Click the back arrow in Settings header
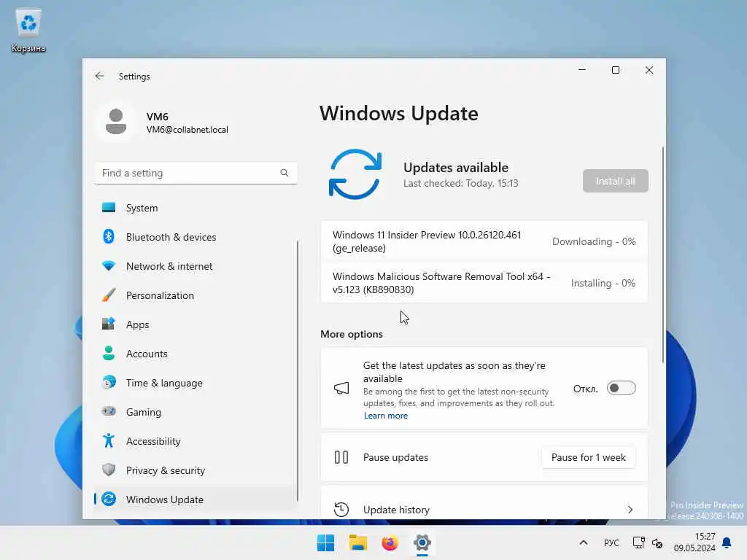Screen dimensions: 747x560 99,76
